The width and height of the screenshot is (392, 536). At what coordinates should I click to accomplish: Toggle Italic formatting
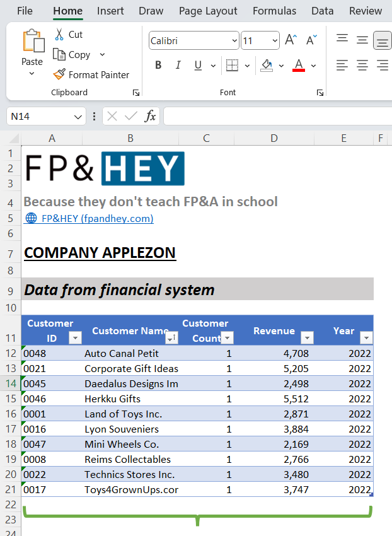click(178, 65)
